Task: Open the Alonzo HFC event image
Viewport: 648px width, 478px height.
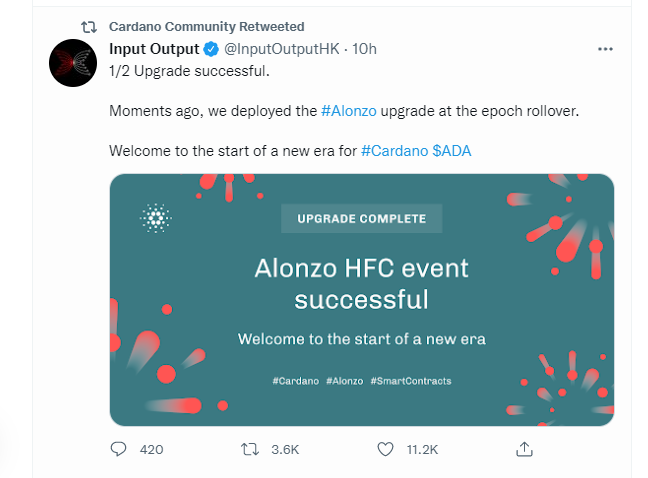Action: click(x=362, y=300)
